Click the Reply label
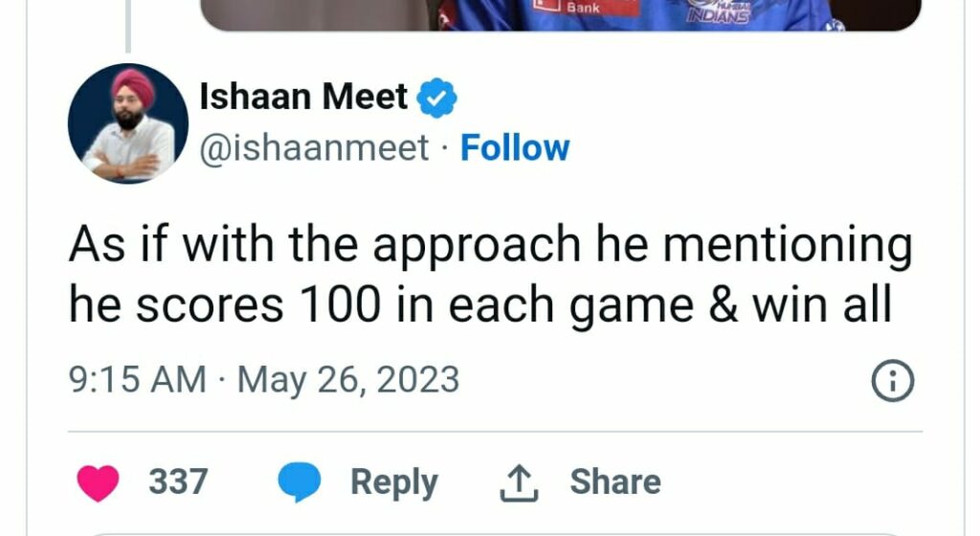 pyautogui.click(x=393, y=481)
